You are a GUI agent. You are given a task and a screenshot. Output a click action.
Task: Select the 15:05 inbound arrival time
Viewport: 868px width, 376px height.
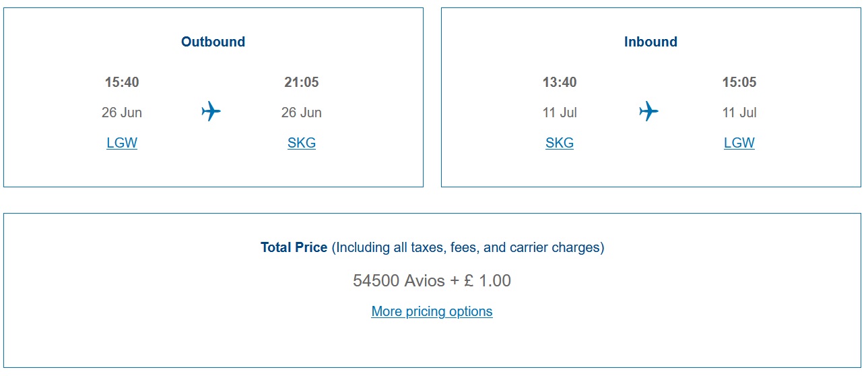(x=739, y=82)
